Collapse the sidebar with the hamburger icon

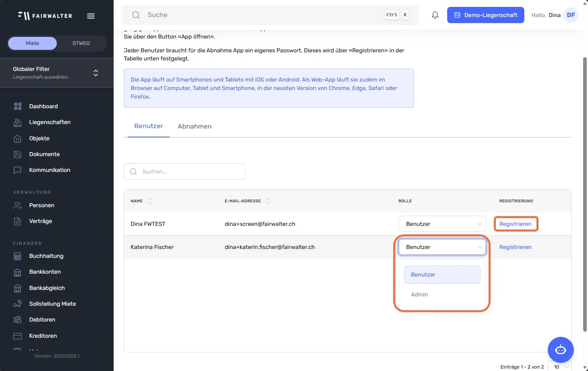tap(91, 16)
